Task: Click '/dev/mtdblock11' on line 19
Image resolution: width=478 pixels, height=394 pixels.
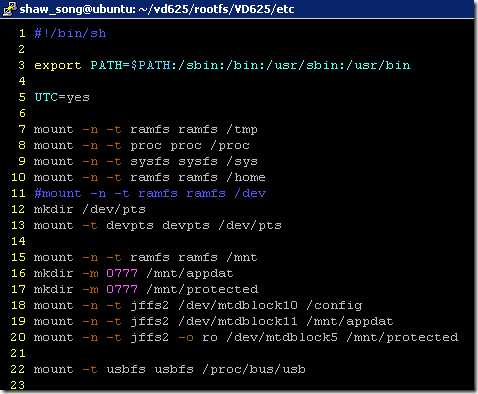Action: tap(238, 321)
